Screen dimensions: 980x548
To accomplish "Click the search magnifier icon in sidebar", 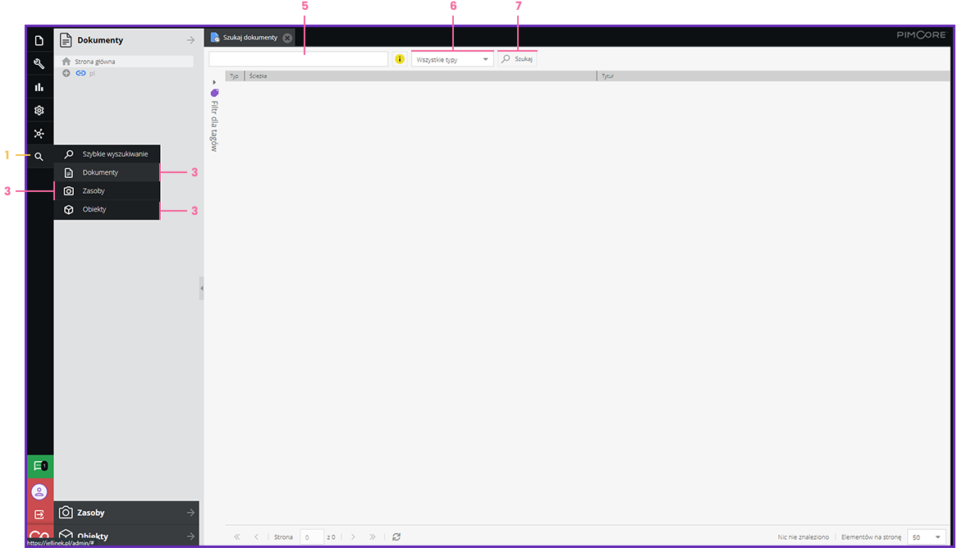I will 39,157.
